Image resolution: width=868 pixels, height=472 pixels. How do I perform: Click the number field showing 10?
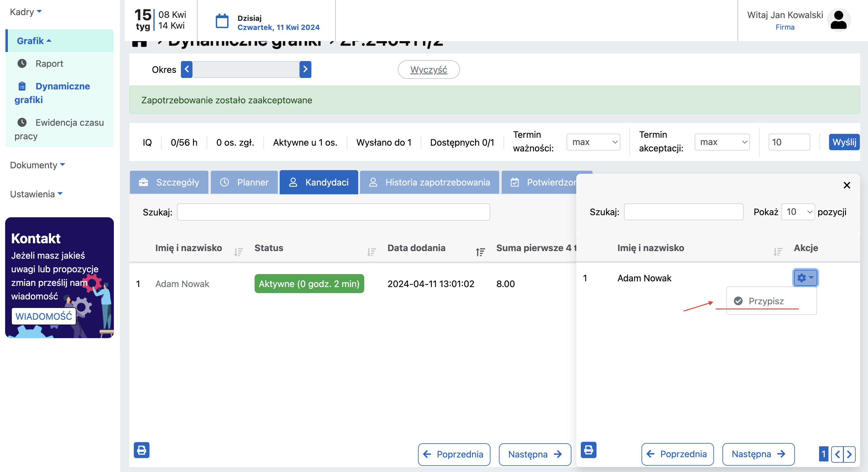789,142
